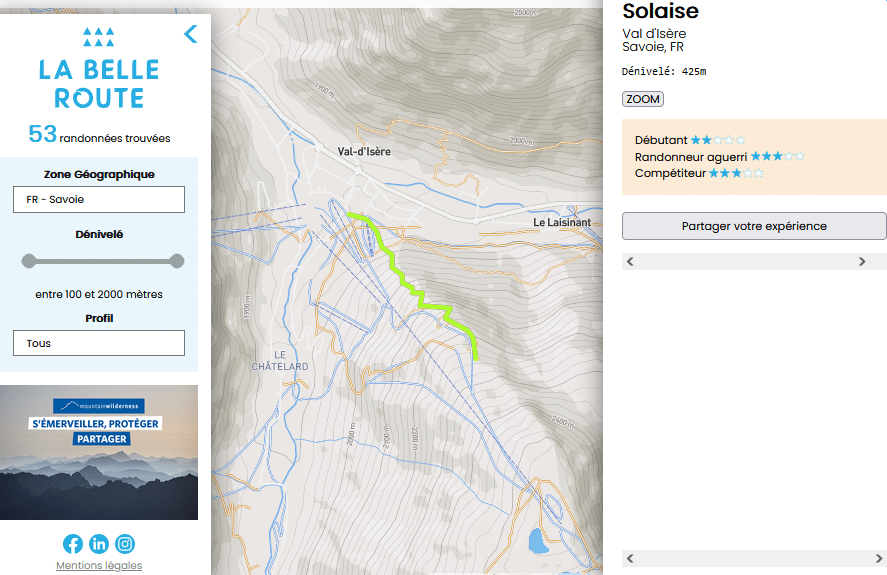Image resolution: width=887 pixels, height=575 pixels.
Task: Open the LinkedIn page icon
Action: (99, 544)
